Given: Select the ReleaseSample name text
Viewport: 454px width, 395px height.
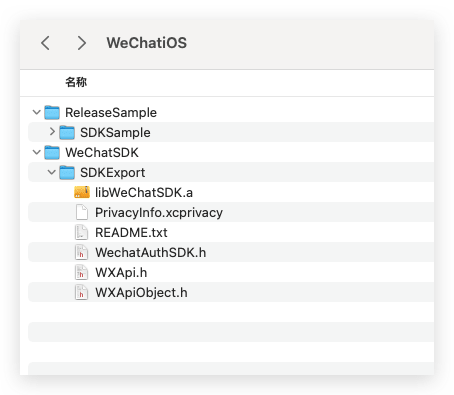Looking at the screenshot, I should pyautogui.click(x=111, y=113).
